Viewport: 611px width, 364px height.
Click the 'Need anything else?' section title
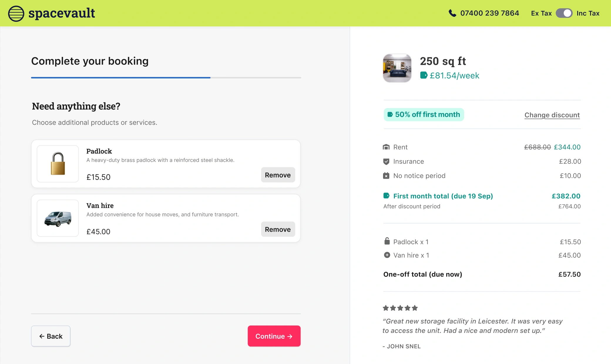(76, 106)
